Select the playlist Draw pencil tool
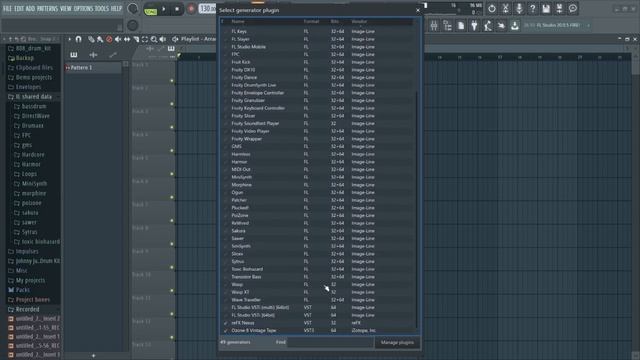Screen dimensions: 640x360 click(x=91, y=39)
